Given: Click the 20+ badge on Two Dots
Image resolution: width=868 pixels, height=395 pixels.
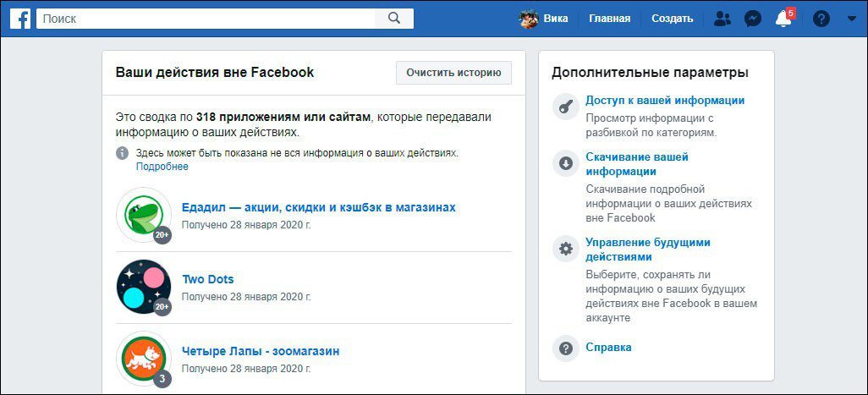Looking at the screenshot, I should (162, 307).
